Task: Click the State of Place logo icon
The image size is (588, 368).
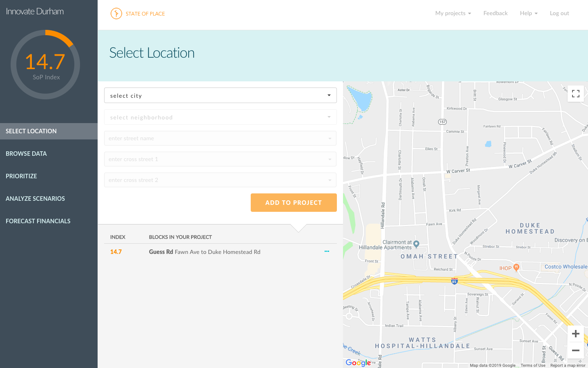Action: tap(116, 13)
